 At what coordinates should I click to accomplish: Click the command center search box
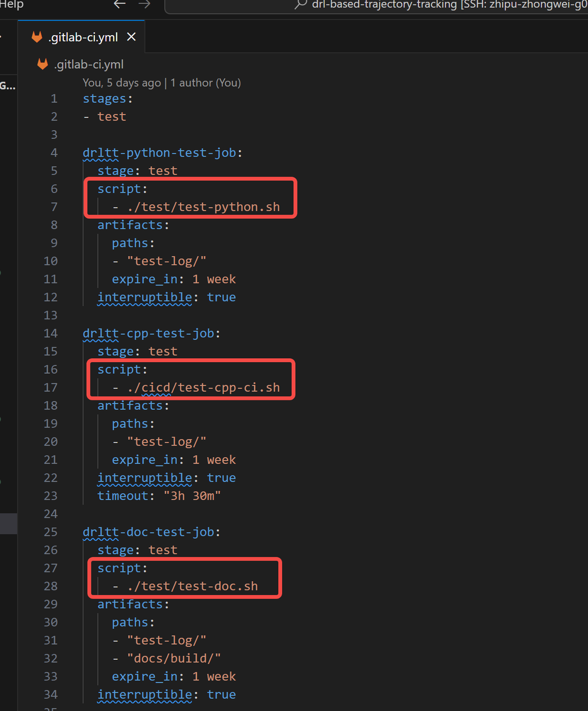389,5
